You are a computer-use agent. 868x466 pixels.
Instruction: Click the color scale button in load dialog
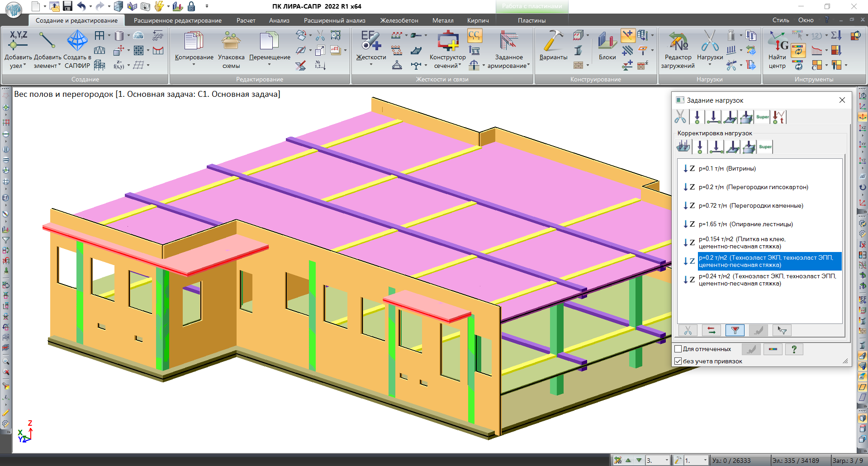pyautogui.click(x=773, y=349)
